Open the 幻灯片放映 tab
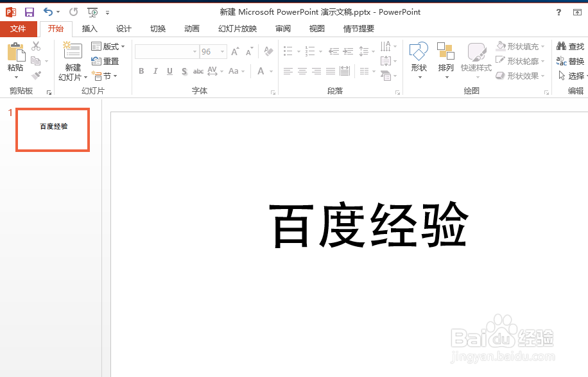The height and width of the screenshot is (377, 588). tap(238, 29)
